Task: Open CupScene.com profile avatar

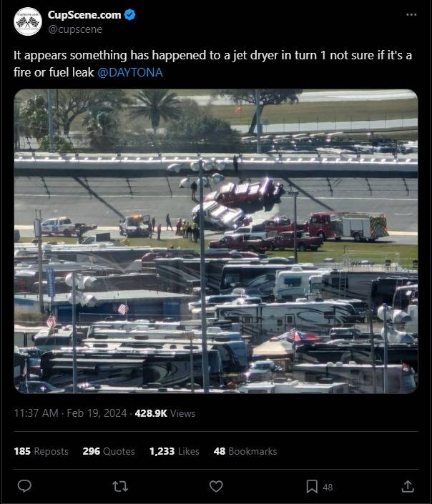Action: (28, 21)
